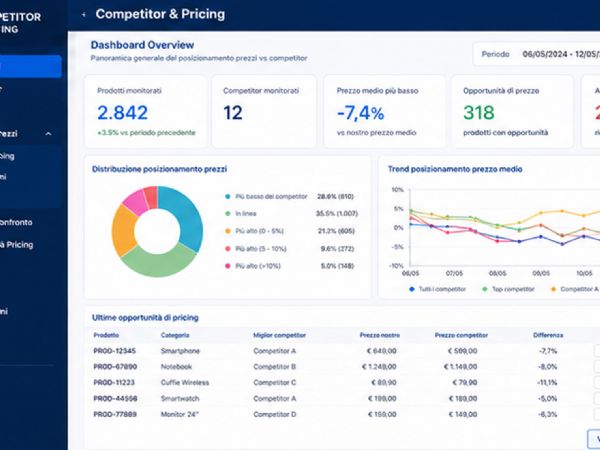Click the 'Dashboard Overview' heading
Image resolution: width=600 pixels, height=450 pixels.
coord(142,45)
